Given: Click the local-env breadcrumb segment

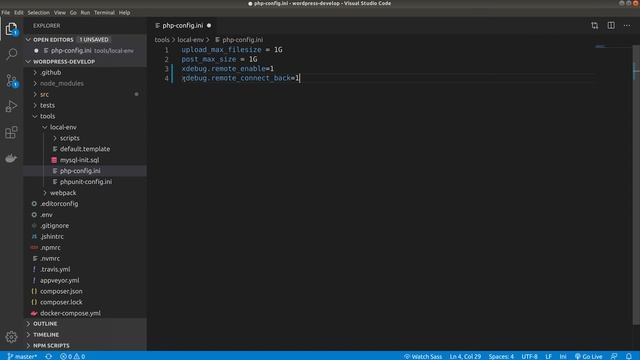Looking at the screenshot, I should click(190, 40).
